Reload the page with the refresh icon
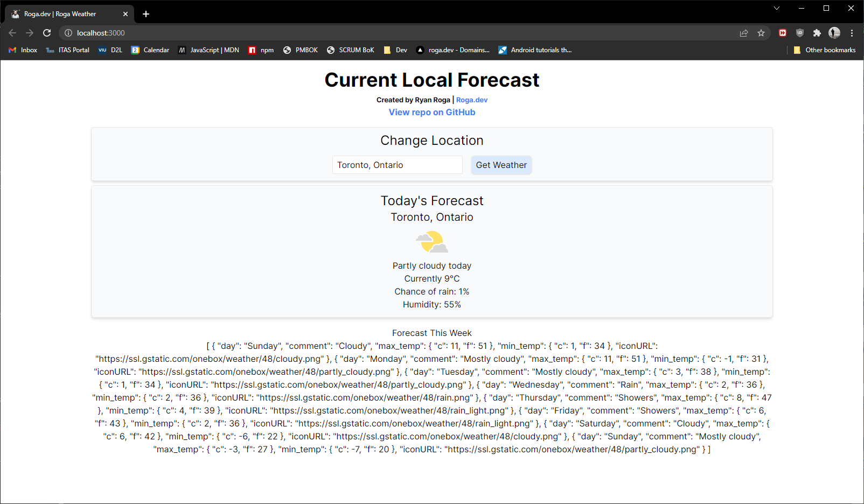 point(47,33)
